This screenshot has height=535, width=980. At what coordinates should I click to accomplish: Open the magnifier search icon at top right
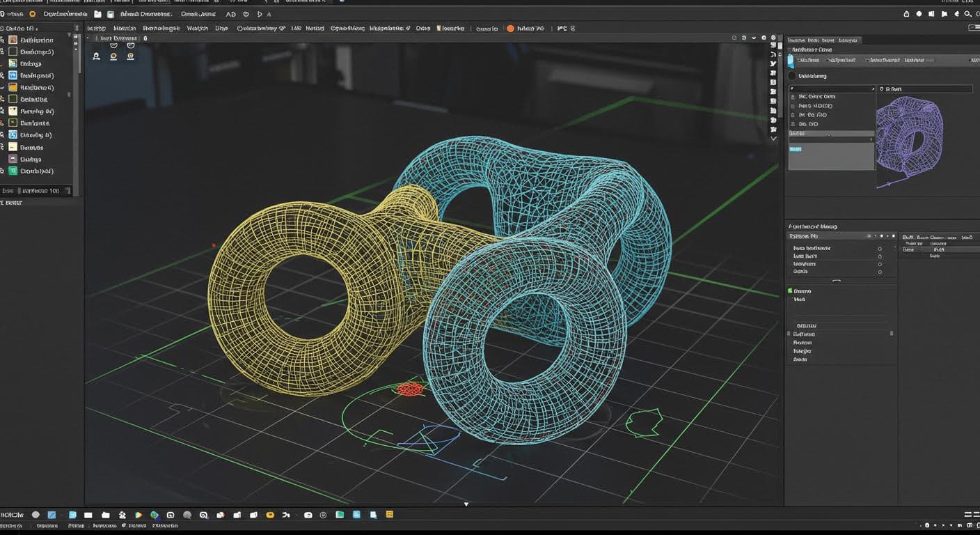pos(967,14)
